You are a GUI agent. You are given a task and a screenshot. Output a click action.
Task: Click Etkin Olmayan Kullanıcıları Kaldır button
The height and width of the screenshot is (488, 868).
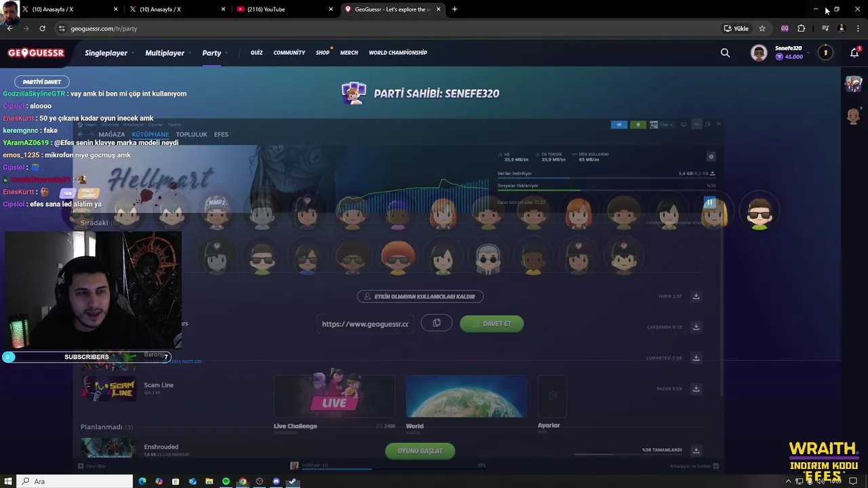[420, 296]
